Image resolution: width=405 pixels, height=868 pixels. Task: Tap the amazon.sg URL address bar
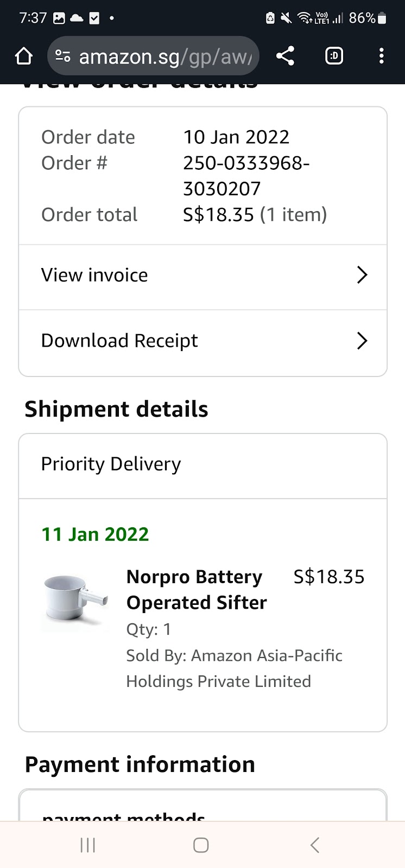pos(166,56)
